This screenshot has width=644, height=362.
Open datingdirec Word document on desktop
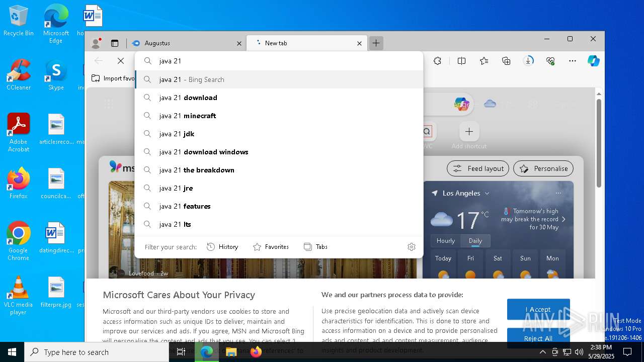coord(56,238)
